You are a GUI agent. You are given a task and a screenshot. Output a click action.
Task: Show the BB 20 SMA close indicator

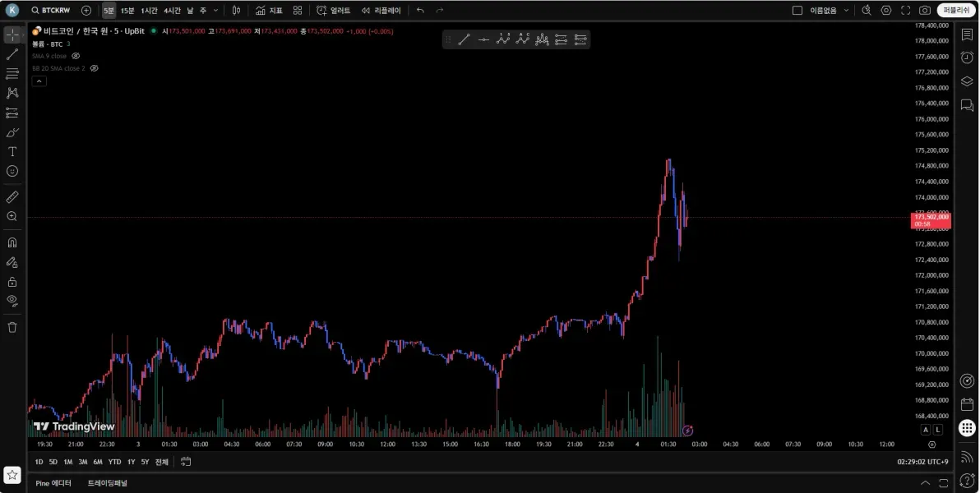(95, 68)
